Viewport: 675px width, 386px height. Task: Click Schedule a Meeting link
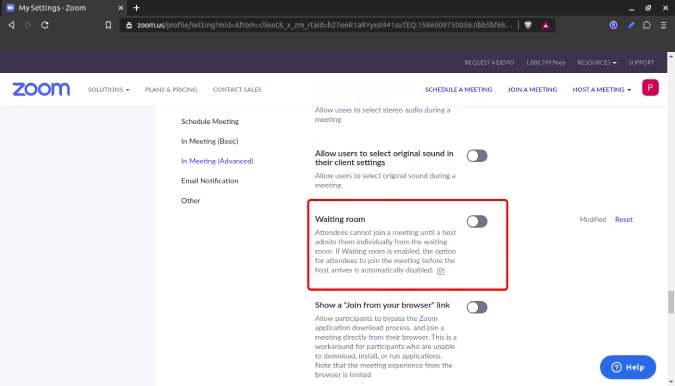(x=458, y=90)
